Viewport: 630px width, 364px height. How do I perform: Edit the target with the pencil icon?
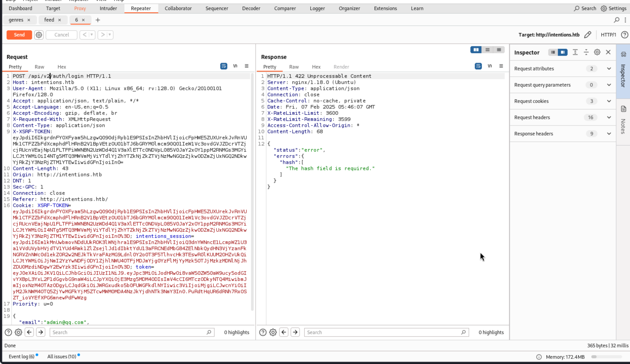pos(588,35)
